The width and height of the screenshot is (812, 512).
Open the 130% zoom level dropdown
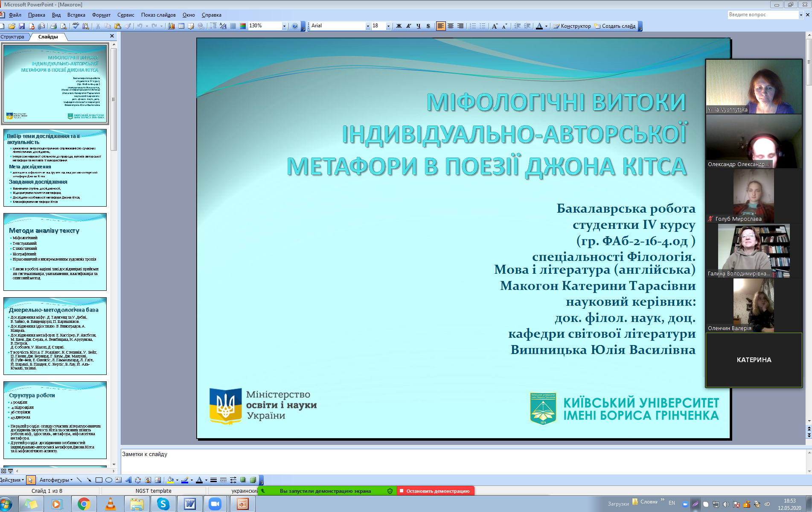(284, 26)
